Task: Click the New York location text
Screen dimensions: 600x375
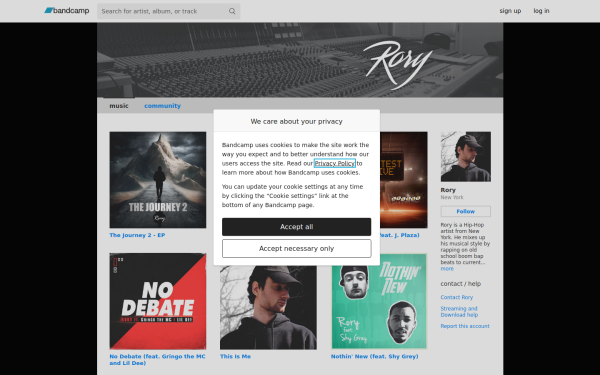Action: 452,197
